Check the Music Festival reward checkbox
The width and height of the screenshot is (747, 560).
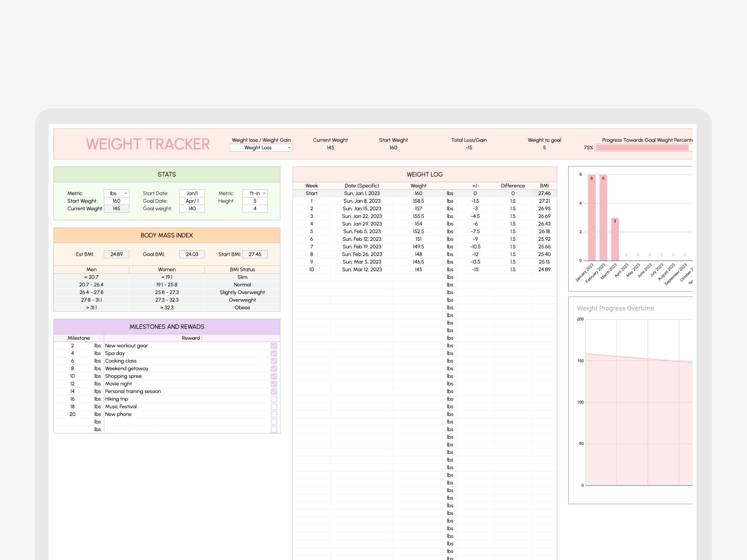(274, 407)
